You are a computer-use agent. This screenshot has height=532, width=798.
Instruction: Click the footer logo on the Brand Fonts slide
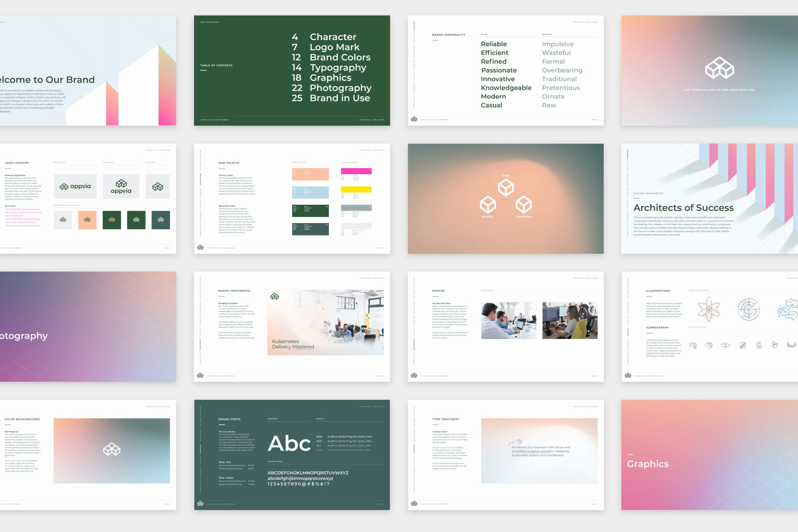click(200, 503)
